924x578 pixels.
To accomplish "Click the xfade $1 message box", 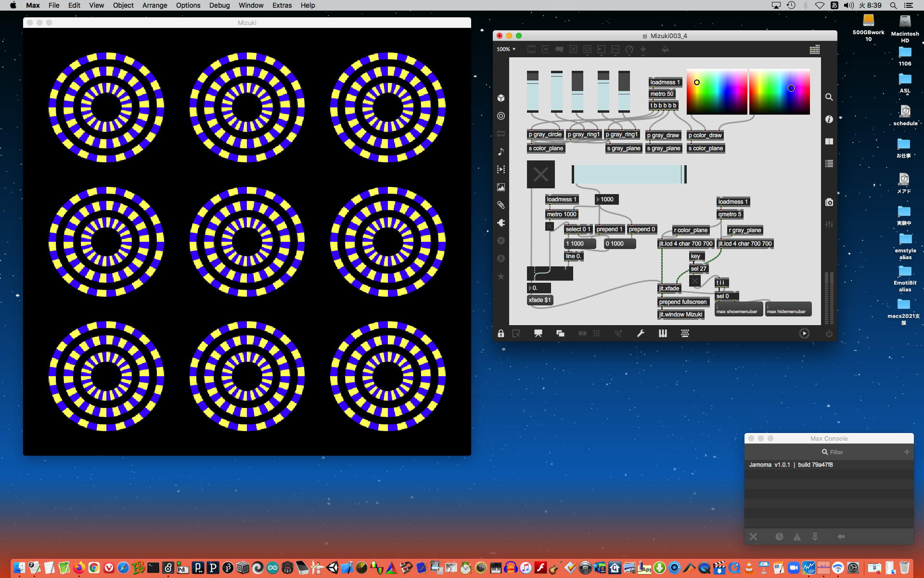I will (x=539, y=300).
